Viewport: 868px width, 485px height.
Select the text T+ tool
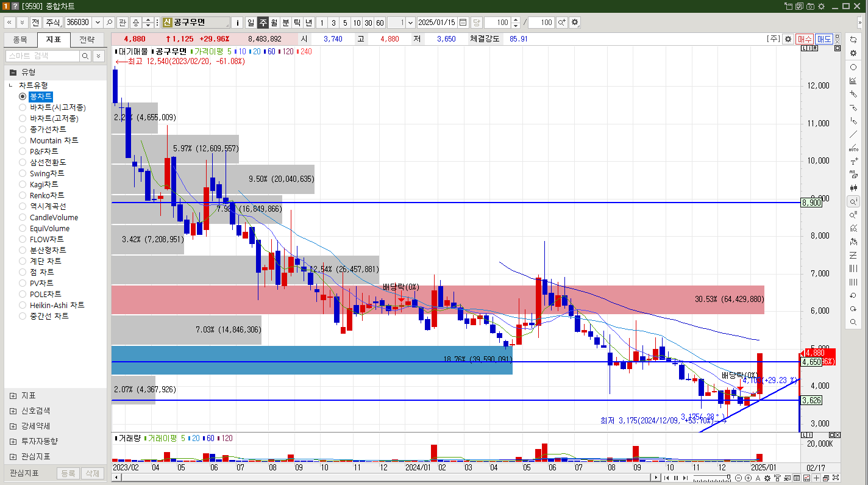click(x=853, y=162)
